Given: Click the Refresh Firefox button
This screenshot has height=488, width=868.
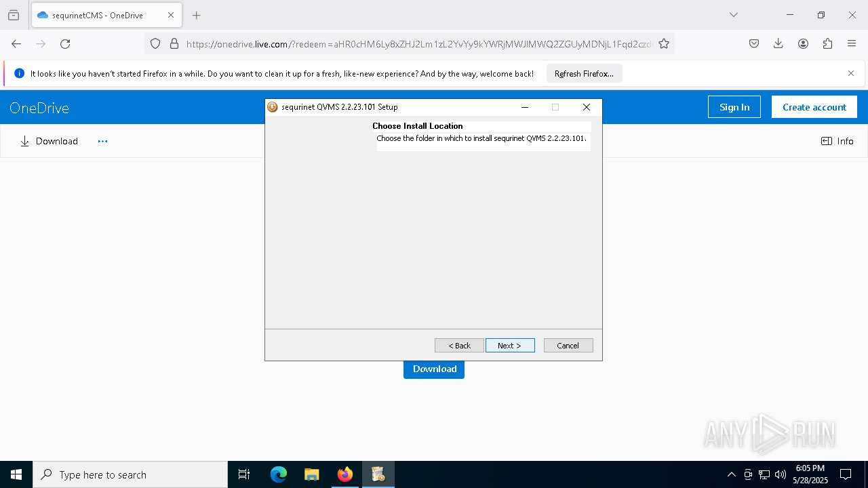Looking at the screenshot, I should tap(584, 73).
